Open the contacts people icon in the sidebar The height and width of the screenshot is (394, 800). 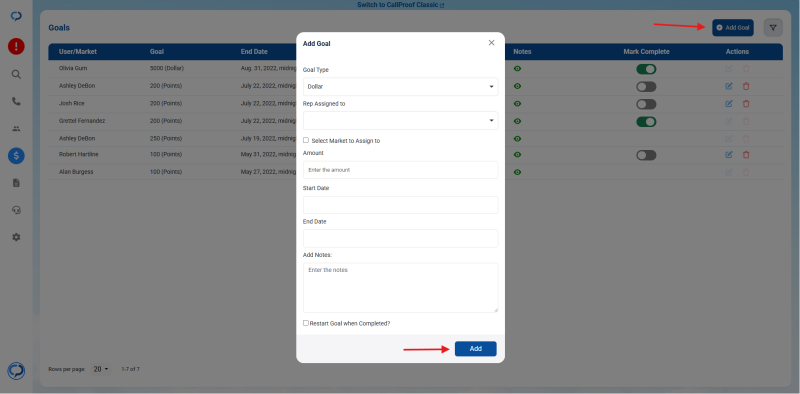pos(16,129)
